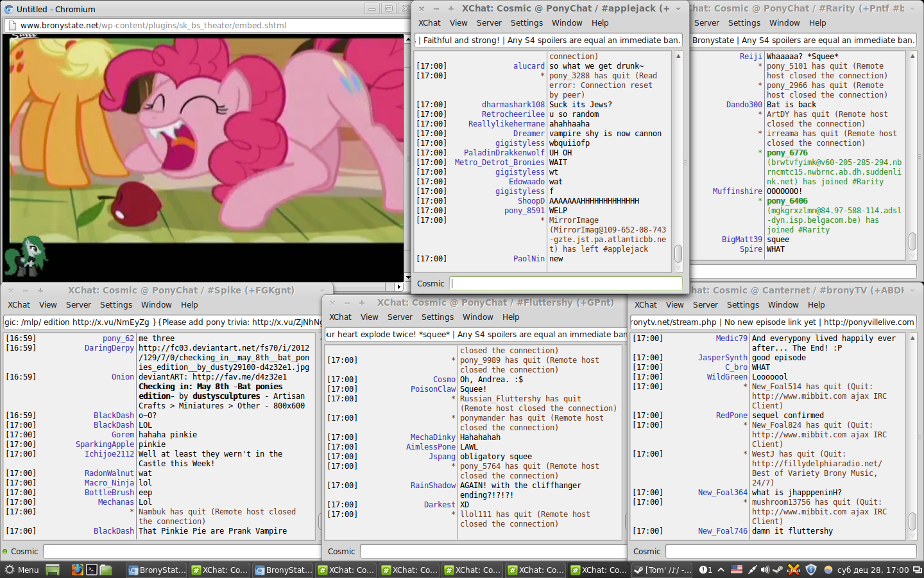The width and height of the screenshot is (924, 578).
Task: Open the Menu gear icon in taskbar
Action: (10, 570)
